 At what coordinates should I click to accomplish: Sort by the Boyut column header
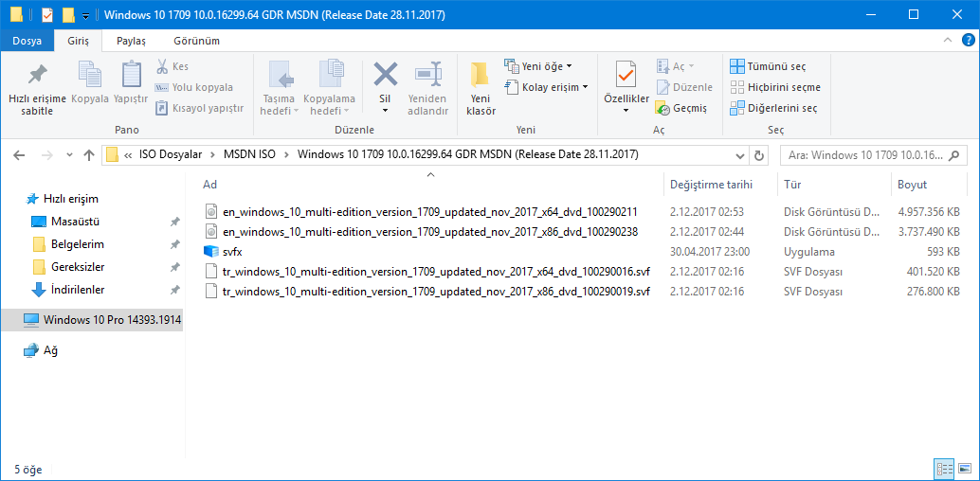click(x=928, y=185)
